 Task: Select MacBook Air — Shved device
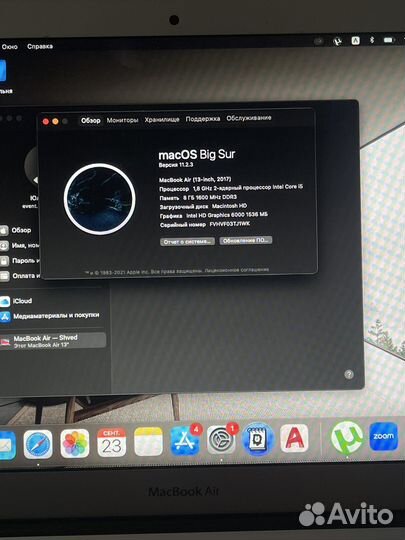point(52,341)
